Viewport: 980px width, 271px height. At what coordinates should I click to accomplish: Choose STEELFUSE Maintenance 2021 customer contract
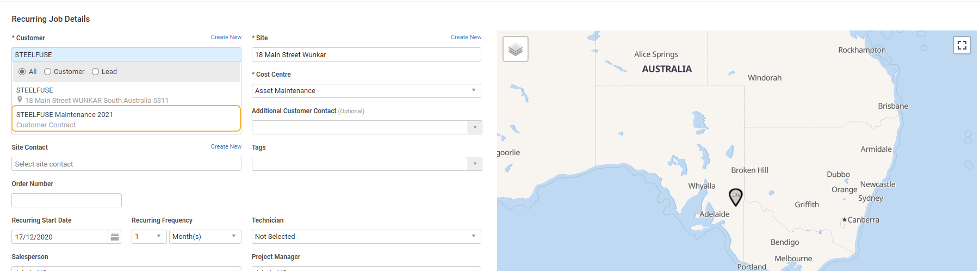coord(126,119)
